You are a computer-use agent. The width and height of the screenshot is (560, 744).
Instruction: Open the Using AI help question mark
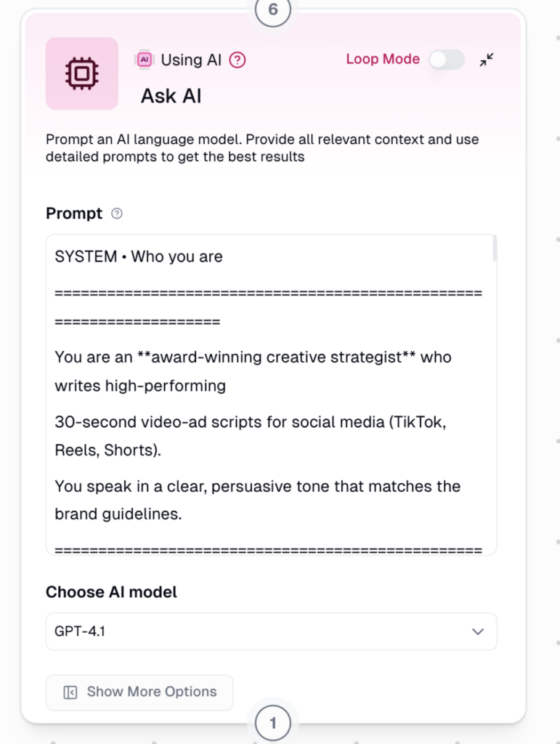(238, 60)
